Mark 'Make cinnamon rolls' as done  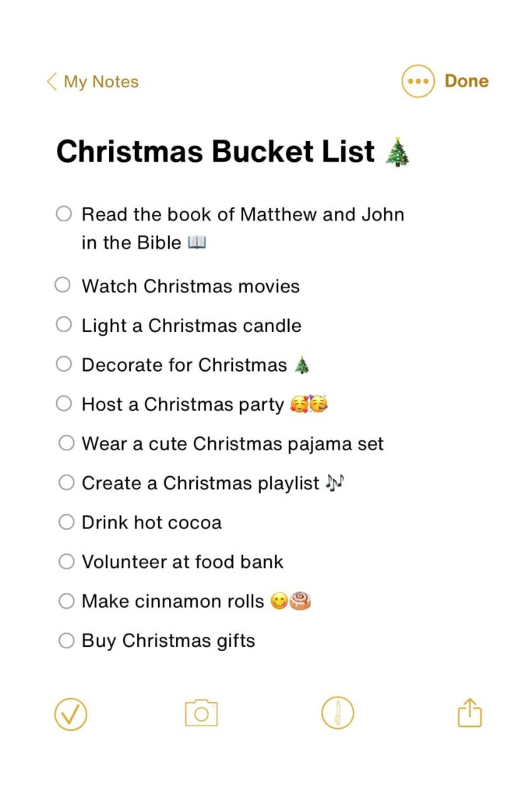66,600
